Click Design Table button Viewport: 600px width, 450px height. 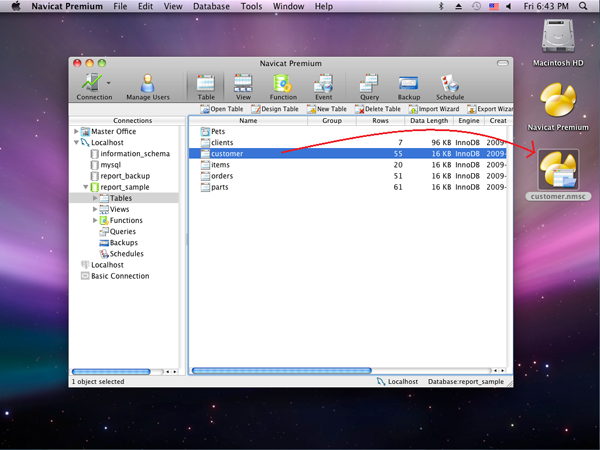click(x=274, y=109)
